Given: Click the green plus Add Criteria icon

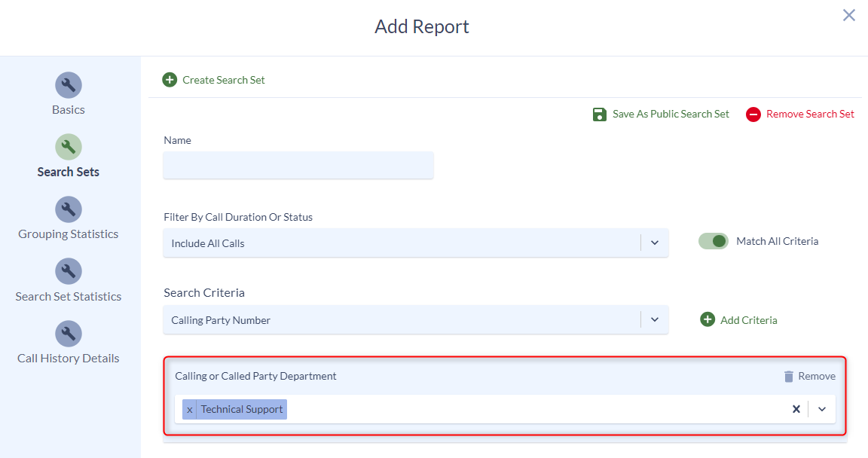Looking at the screenshot, I should pyautogui.click(x=708, y=319).
